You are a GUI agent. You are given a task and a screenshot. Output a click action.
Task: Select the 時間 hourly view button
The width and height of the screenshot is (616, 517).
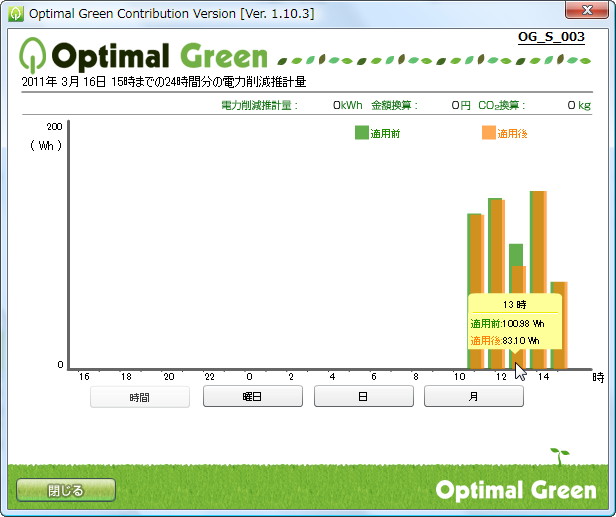click(140, 397)
